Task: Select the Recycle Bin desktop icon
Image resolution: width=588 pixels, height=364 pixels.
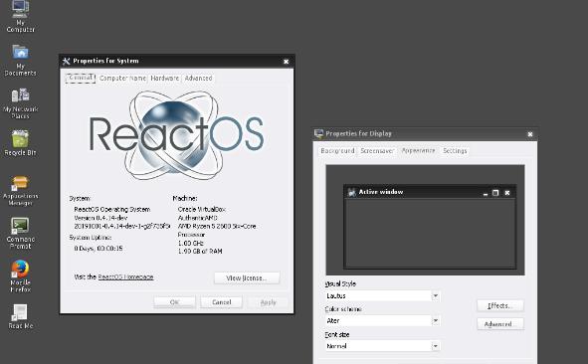Action: click(20, 143)
